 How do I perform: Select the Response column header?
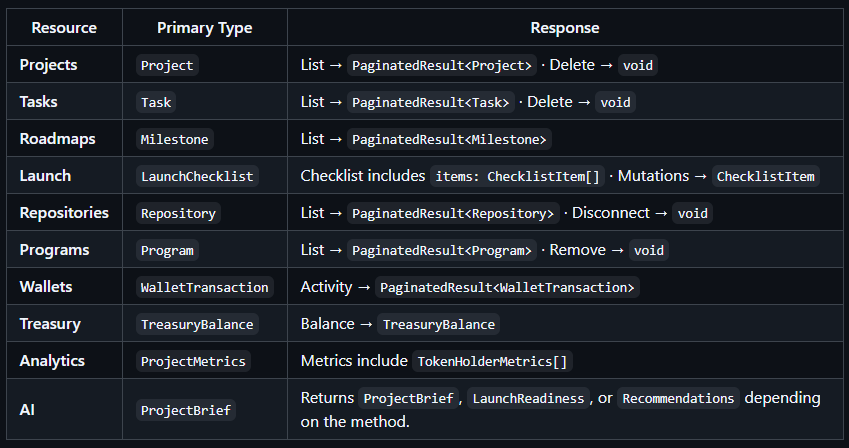pyautogui.click(x=565, y=28)
